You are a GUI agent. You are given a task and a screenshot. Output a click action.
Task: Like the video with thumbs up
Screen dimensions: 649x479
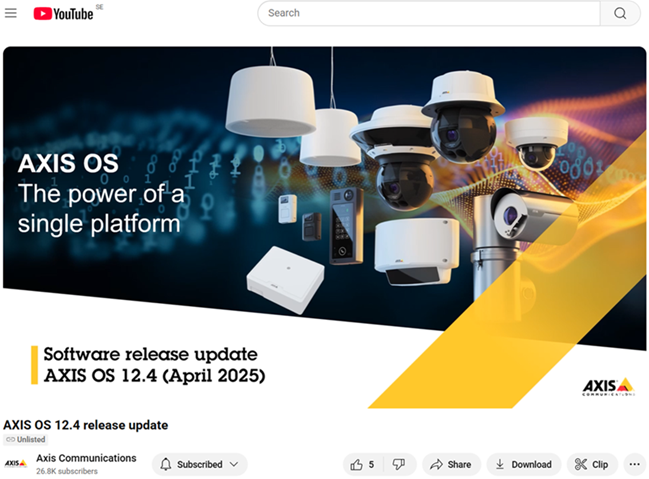362,465
